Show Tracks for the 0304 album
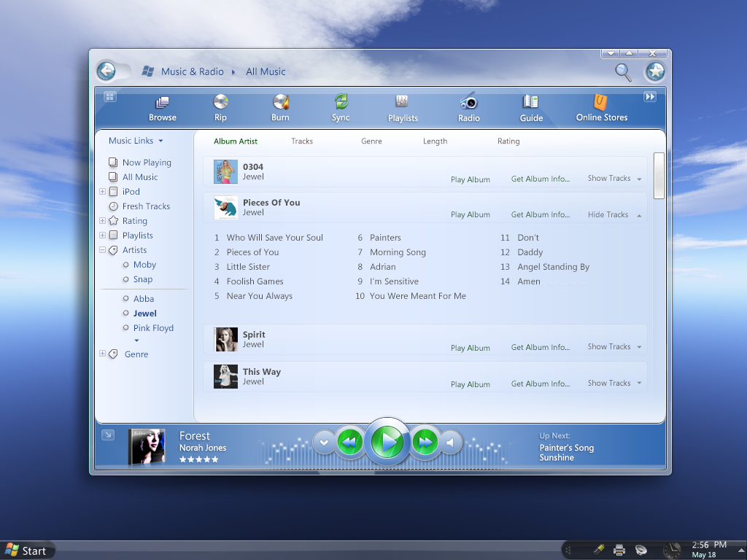Image resolution: width=747 pixels, height=560 pixels. pyautogui.click(x=614, y=178)
